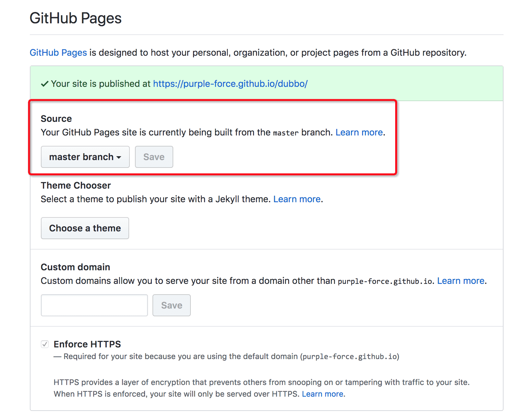Open Learn more in the Source section

(359, 133)
